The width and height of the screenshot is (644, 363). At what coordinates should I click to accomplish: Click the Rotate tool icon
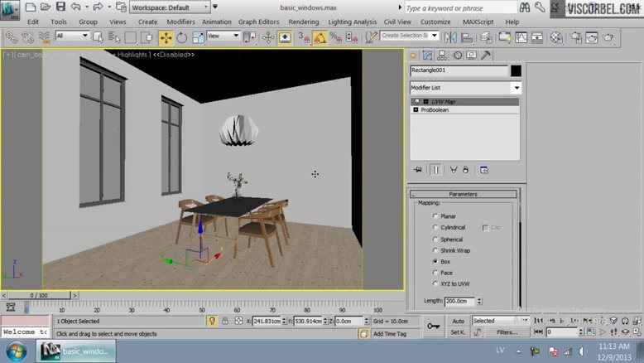coord(181,37)
